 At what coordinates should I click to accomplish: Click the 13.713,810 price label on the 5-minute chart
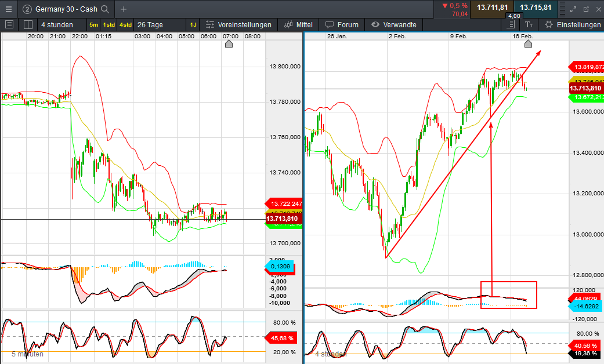pos(283,219)
